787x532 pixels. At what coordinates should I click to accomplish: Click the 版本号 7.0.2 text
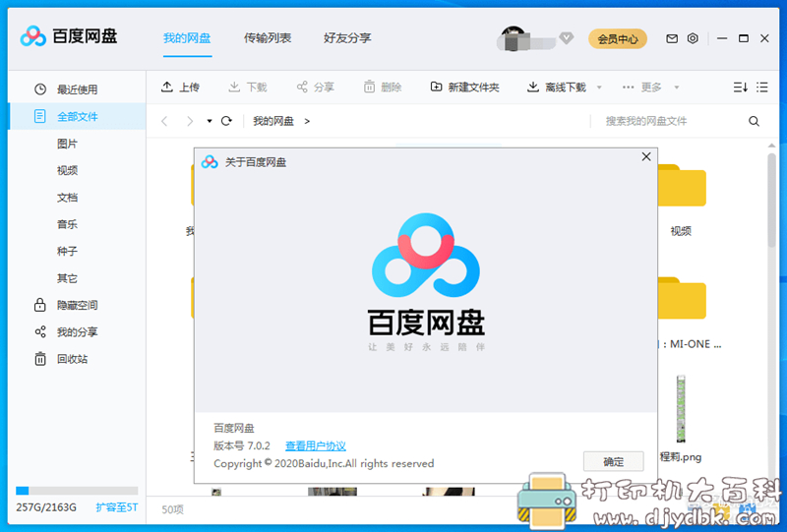241,445
